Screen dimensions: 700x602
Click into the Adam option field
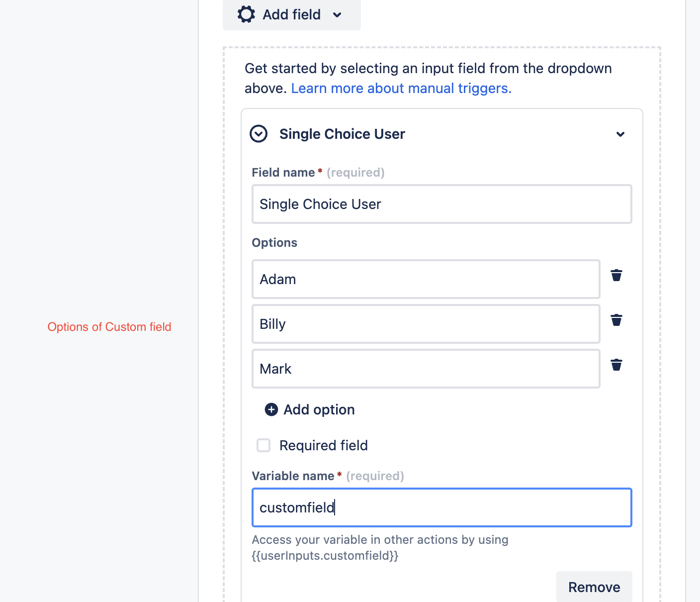pos(426,279)
